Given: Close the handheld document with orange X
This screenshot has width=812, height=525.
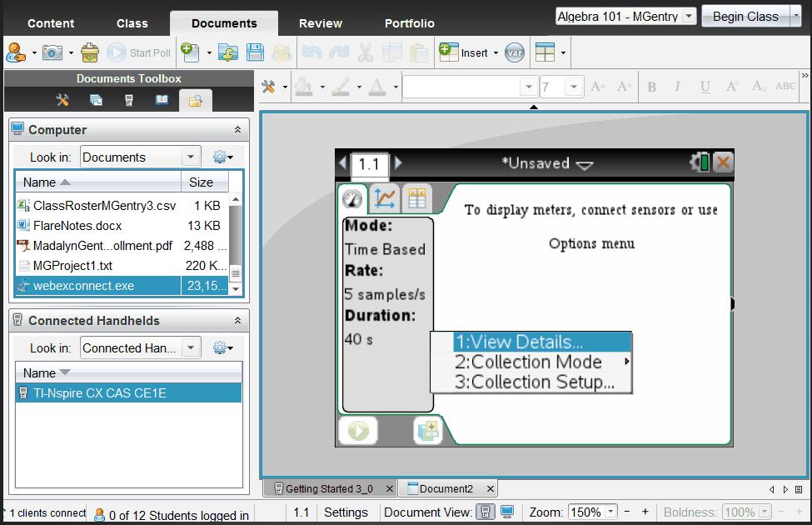Looking at the screenshot, I should (723, 162).
